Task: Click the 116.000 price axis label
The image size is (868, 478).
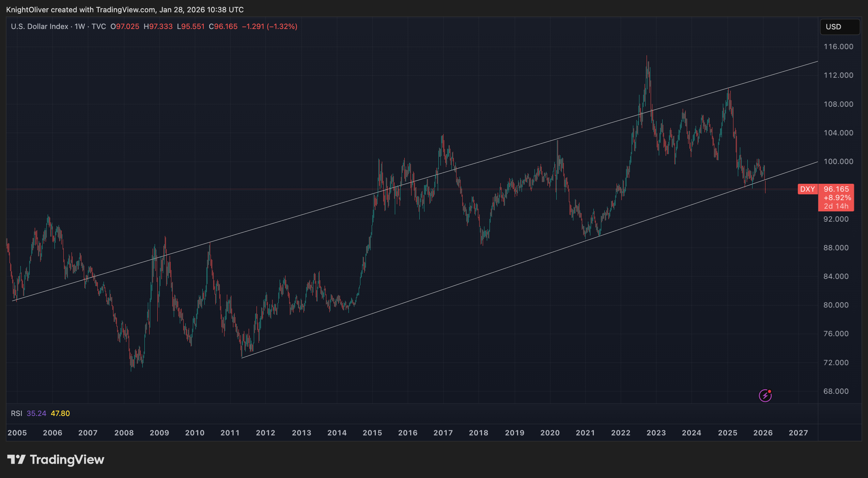Action: (838, 47)
